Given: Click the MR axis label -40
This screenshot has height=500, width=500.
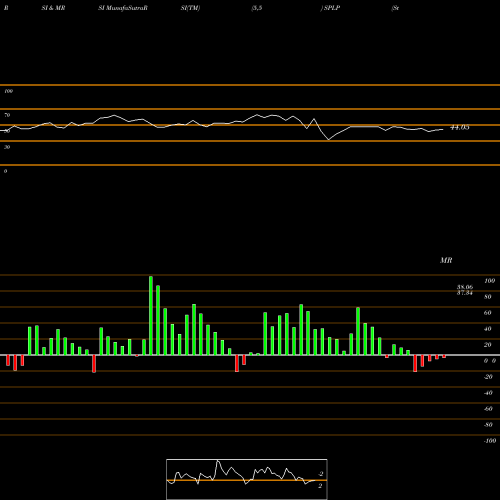Looking at the screenshot, I should (488, 393).
